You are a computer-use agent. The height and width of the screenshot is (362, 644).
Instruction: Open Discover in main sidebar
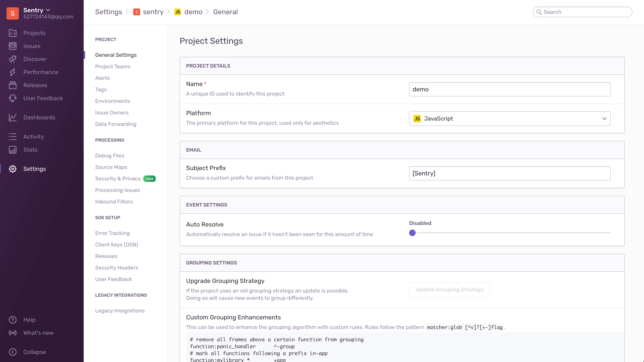pos(35,59)
